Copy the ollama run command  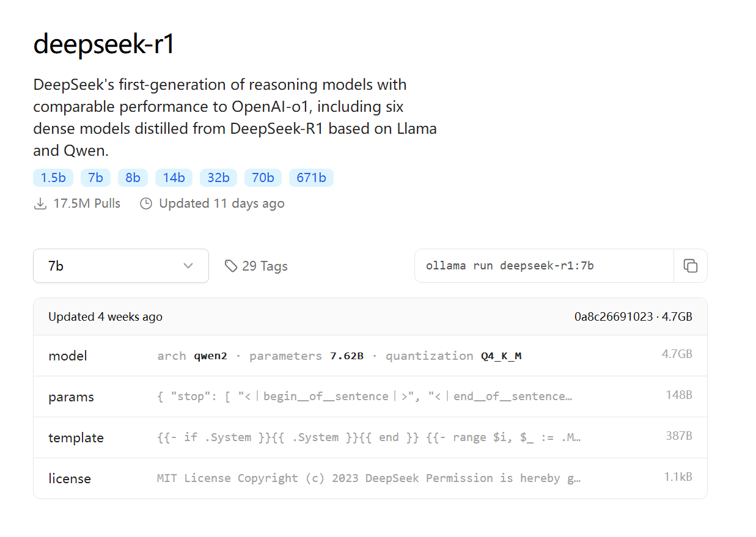pos(691,266)
